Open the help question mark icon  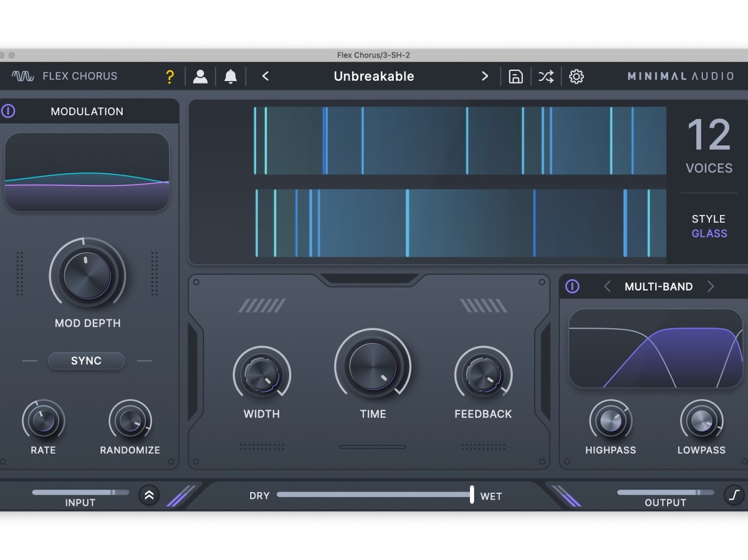click(170, 77)
